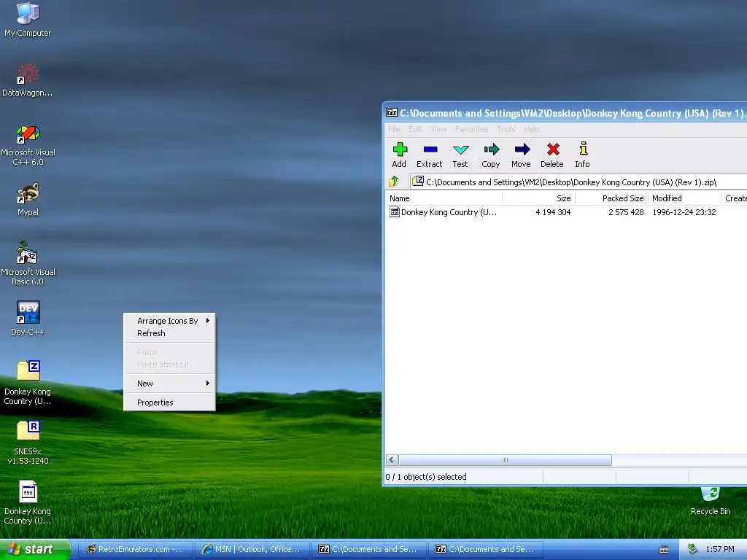Switch to MSN Outlook taskbar window
Viewport: 747px width, 560px height.
[x=252, y=550]
